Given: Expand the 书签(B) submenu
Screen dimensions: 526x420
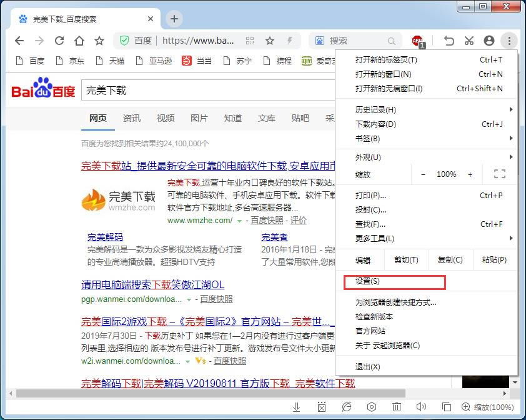Looking at the screenshot, I should pos(426,138).
